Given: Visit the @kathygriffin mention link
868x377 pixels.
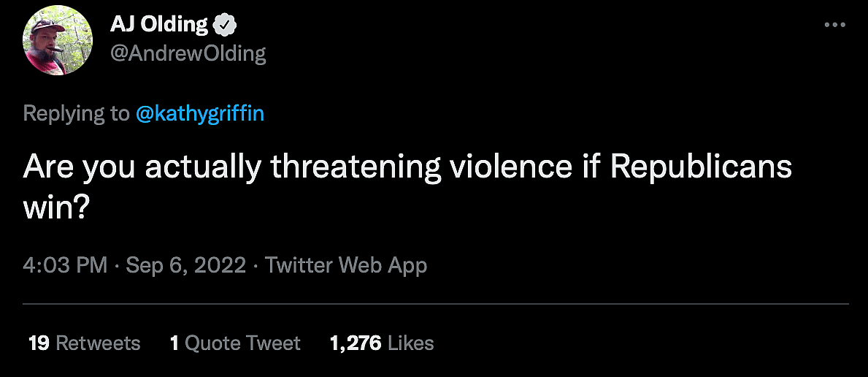Looking at the screenshot, I should click(199, 114).
